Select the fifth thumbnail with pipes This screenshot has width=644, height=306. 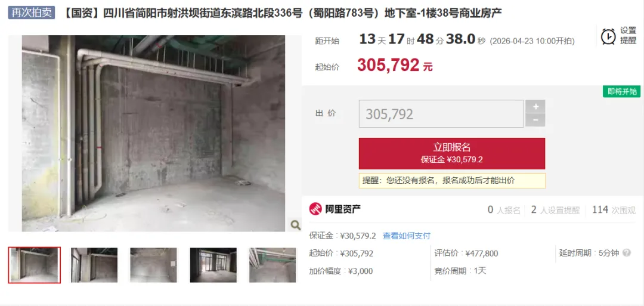click(x=273, y=265)
